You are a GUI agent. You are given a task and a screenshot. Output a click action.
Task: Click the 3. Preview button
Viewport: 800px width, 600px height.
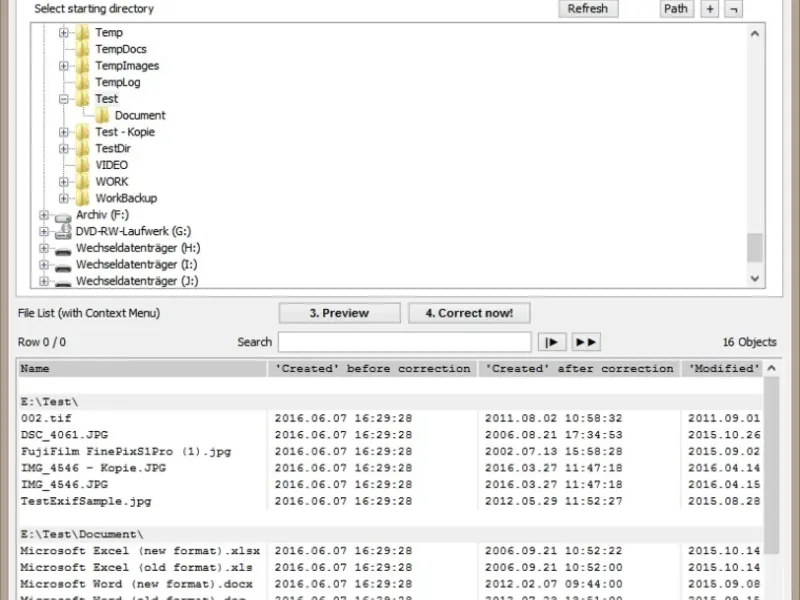coord(339,313)
